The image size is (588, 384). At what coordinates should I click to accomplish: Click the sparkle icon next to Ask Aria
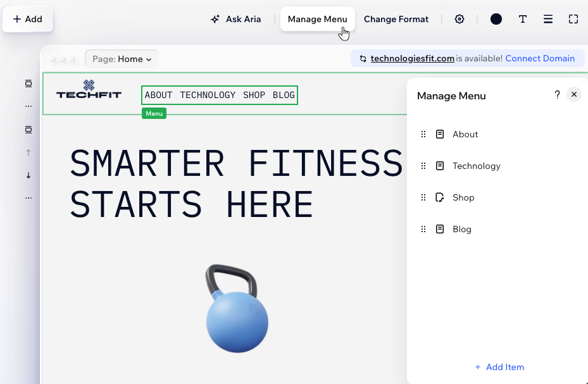[x=215, y=19]
